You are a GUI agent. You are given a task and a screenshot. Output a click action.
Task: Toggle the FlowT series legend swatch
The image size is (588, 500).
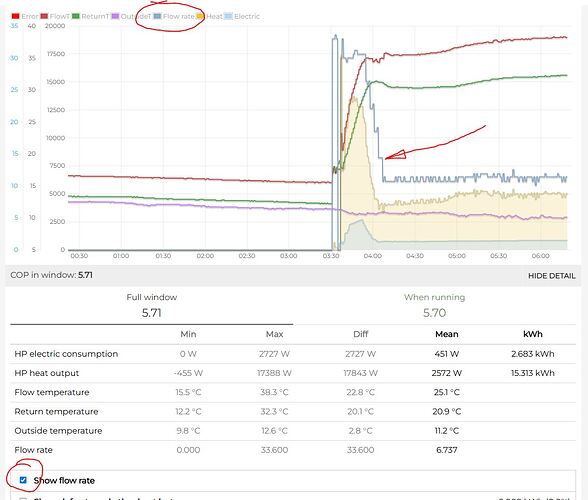coord(44,16)
